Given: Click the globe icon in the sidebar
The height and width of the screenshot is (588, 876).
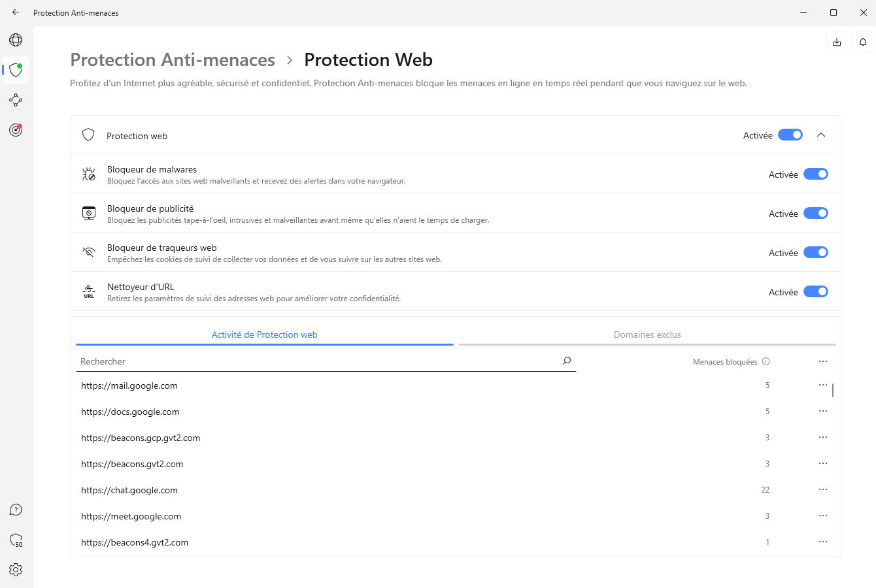Looking at the screenshot, I should (16, 40).
